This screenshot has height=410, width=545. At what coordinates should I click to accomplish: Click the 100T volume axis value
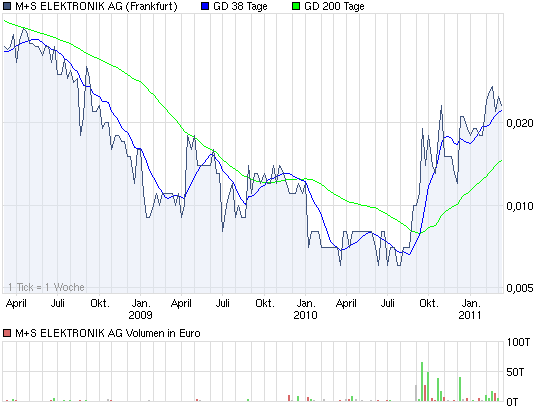click(x=518, y=342)
